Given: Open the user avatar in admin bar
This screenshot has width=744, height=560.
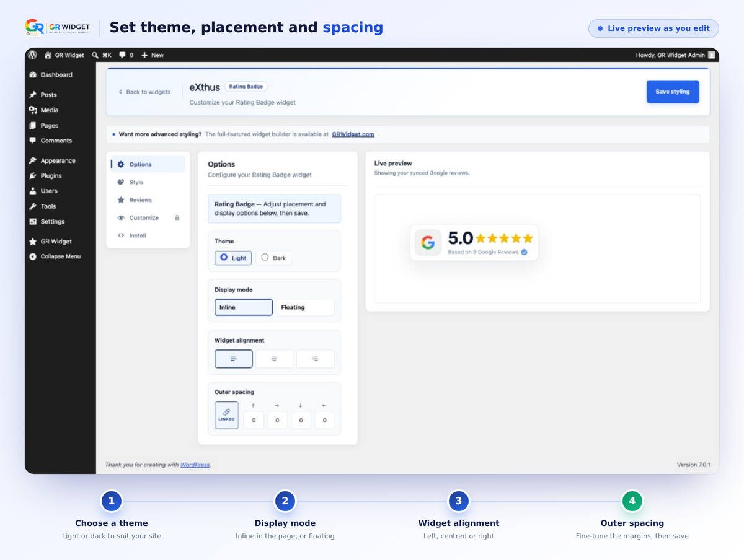Looking at the screenshot, I should (x=712, y=55).
